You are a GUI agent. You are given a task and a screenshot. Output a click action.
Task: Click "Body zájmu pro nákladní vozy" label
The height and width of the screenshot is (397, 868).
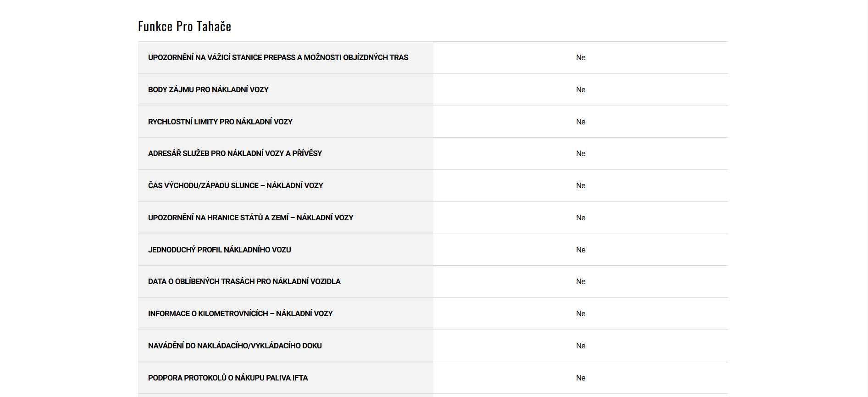[208, 90]
